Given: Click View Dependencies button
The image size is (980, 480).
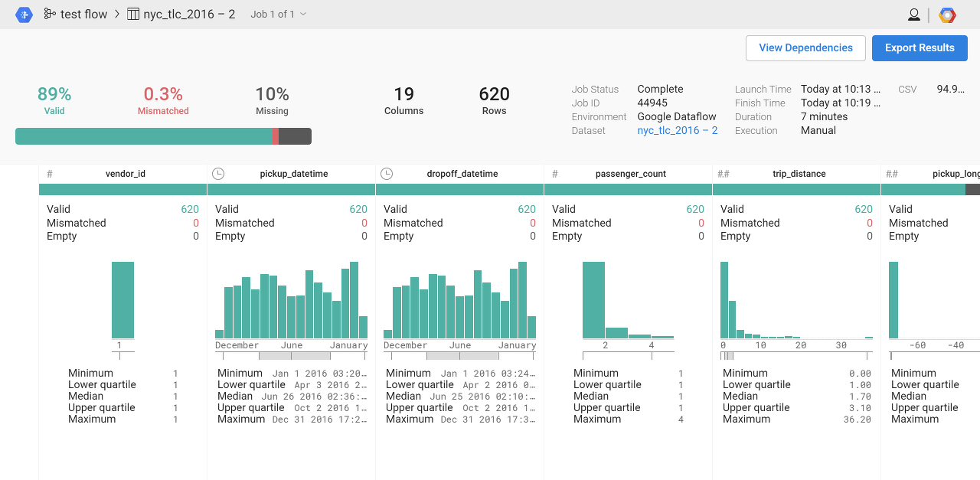Looking at the screenshot, I should pos(805,47).
